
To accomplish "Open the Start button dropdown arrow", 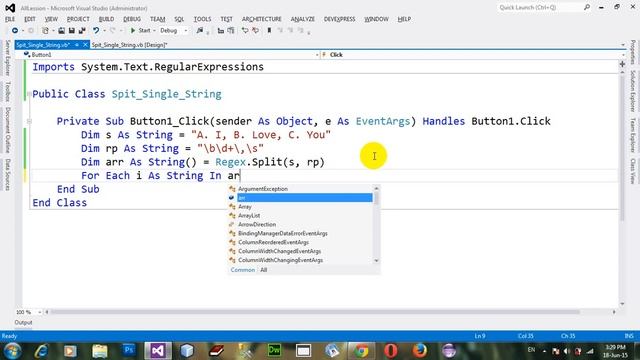I will 154,31.
